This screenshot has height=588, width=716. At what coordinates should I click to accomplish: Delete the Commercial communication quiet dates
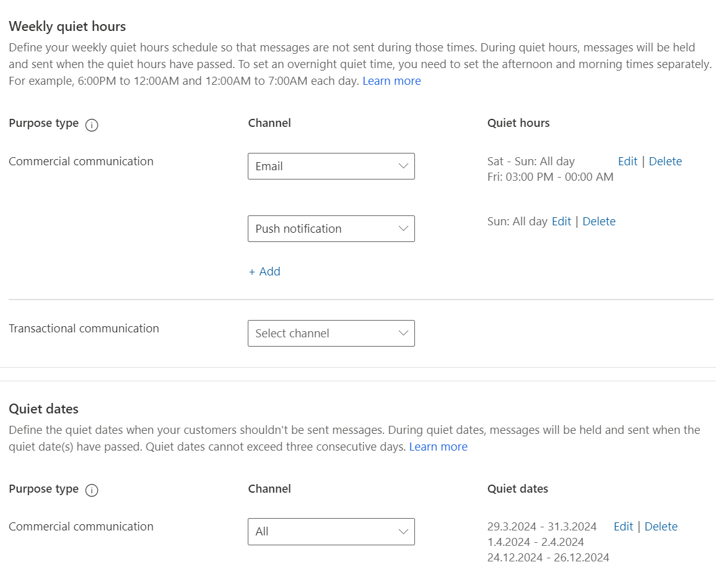(660, 526)
